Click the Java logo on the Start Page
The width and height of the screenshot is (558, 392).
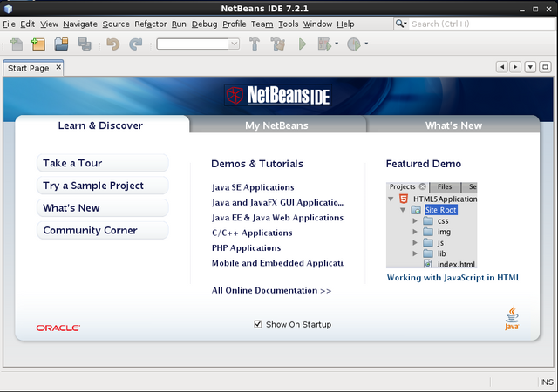(x=512, y=318)
